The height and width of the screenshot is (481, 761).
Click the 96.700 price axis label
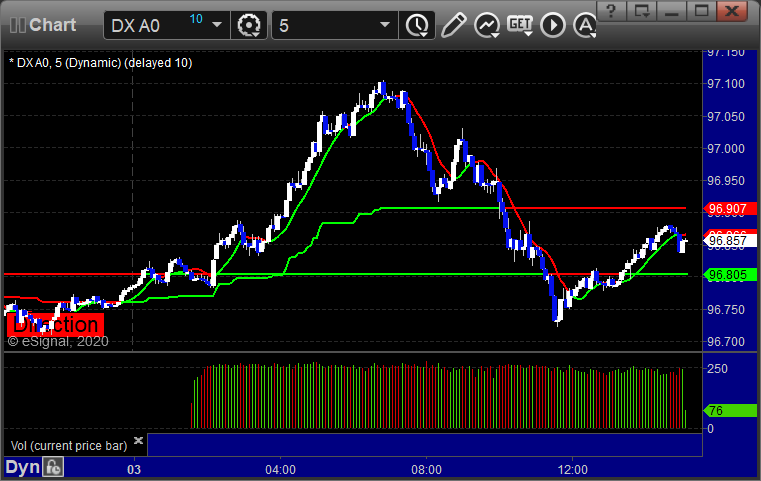tap(726, 342)
